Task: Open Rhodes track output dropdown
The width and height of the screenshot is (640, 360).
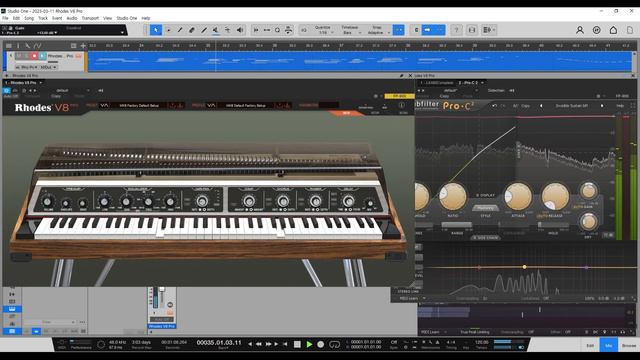Action: [x=49, y=67]
